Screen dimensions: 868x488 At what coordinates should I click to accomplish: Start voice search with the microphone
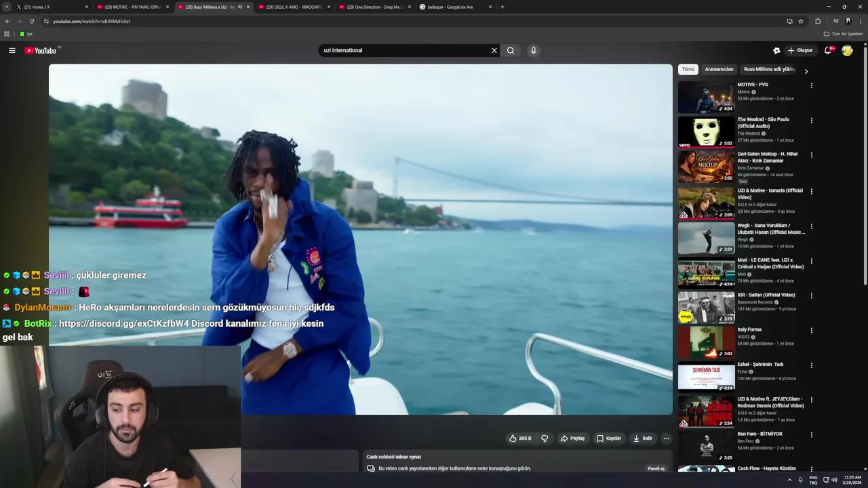pos(534,50)
